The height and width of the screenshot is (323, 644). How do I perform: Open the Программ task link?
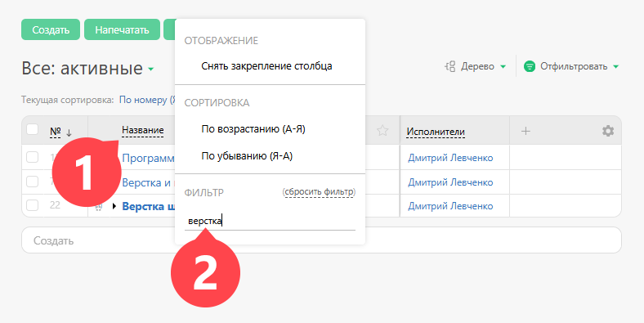pos(148,158)
